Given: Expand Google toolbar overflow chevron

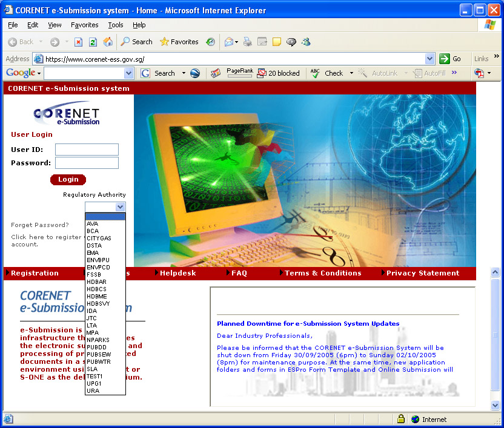Looking at the screenshot, I should [454, 73].
